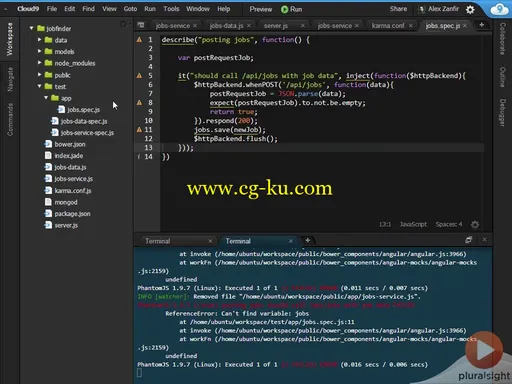
Task: Open the File menu
Action: (x=52, y=9)
